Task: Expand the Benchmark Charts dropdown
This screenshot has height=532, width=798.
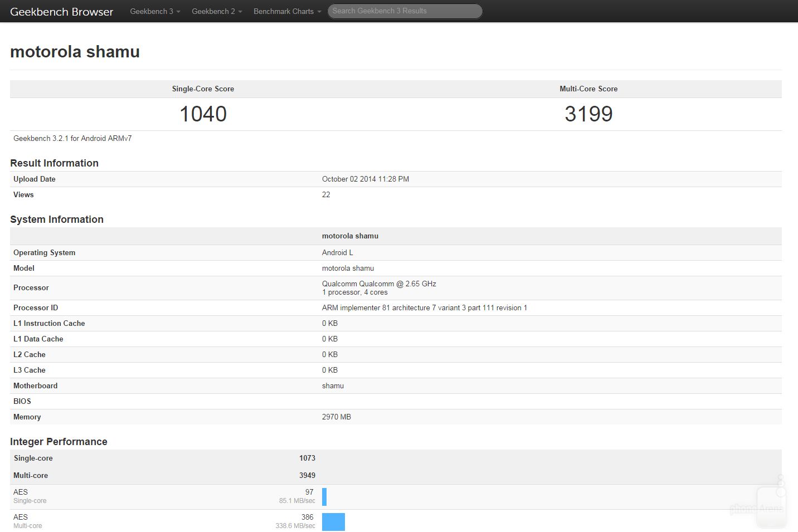Action: tap(286, 11)
